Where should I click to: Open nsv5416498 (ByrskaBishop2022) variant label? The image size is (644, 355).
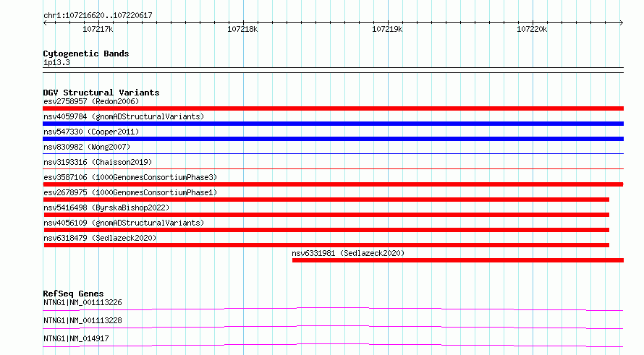(106, 208)
